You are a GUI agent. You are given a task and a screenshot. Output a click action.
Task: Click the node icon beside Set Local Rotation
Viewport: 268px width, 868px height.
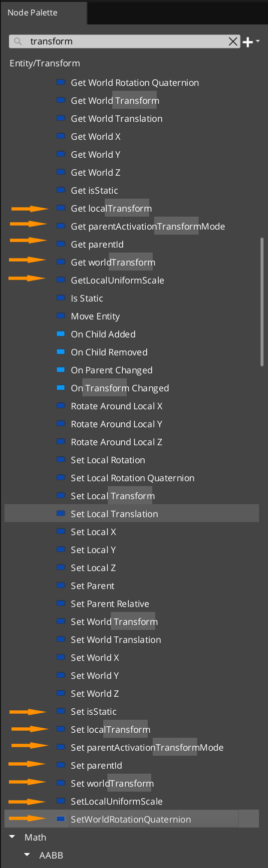coord(61,460)
